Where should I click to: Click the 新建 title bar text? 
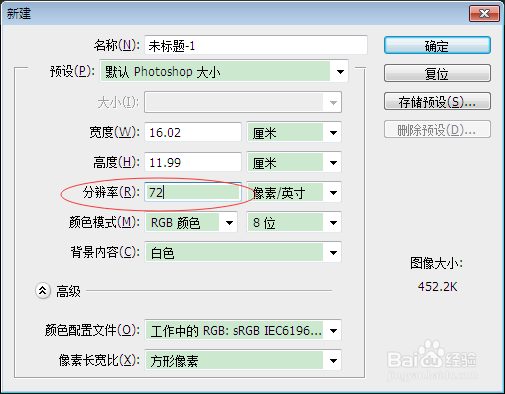(19, 14)
